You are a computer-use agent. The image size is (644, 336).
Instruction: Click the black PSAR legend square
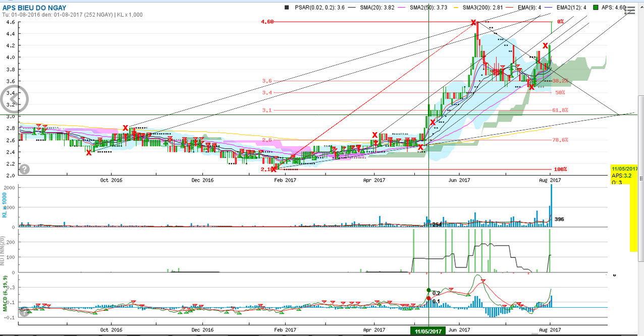click(287, 8)
